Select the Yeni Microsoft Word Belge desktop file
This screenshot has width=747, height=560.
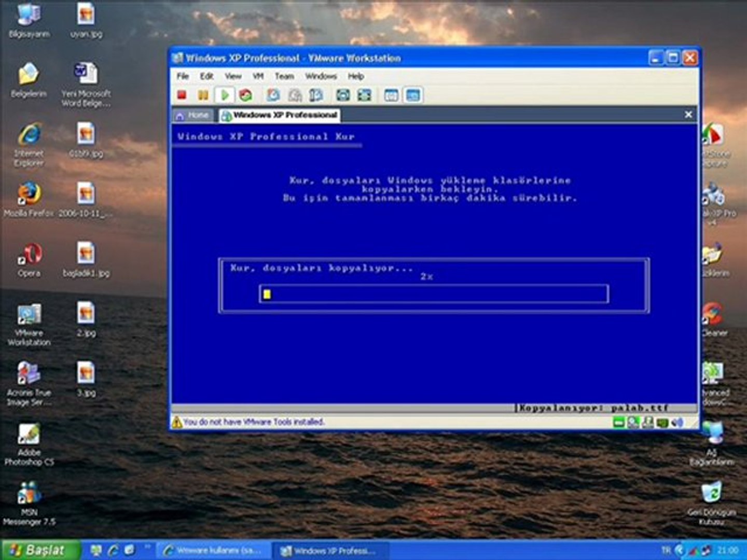point(86,85)
